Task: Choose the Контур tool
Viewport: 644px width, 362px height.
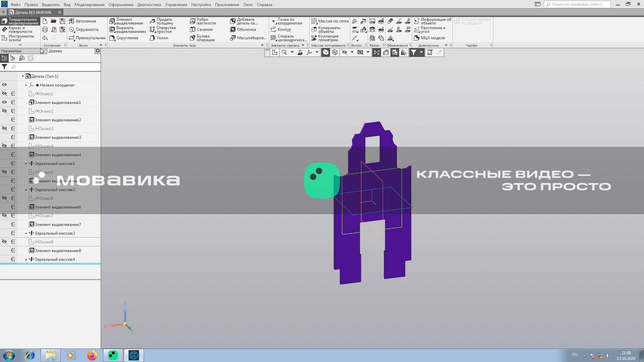Action: [281, 29]
